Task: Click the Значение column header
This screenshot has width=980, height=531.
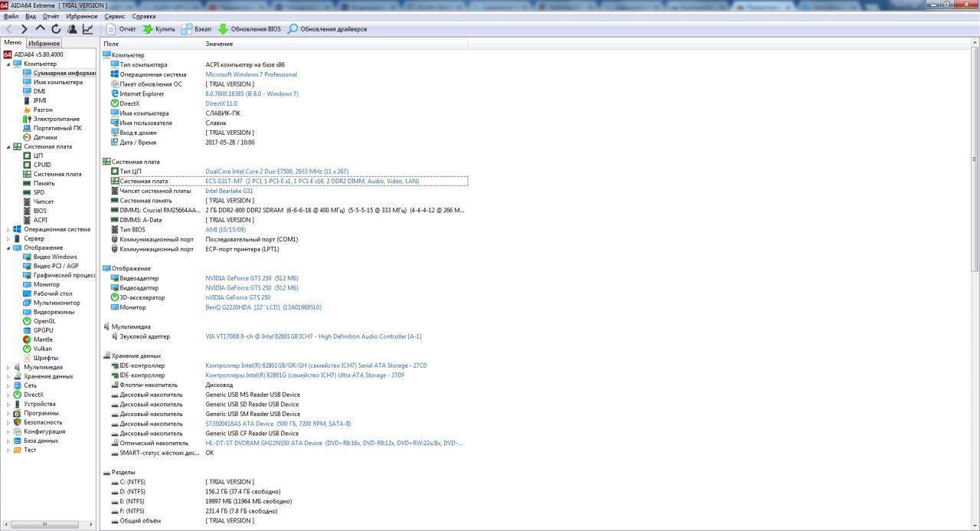Action: tap(335, 44)
